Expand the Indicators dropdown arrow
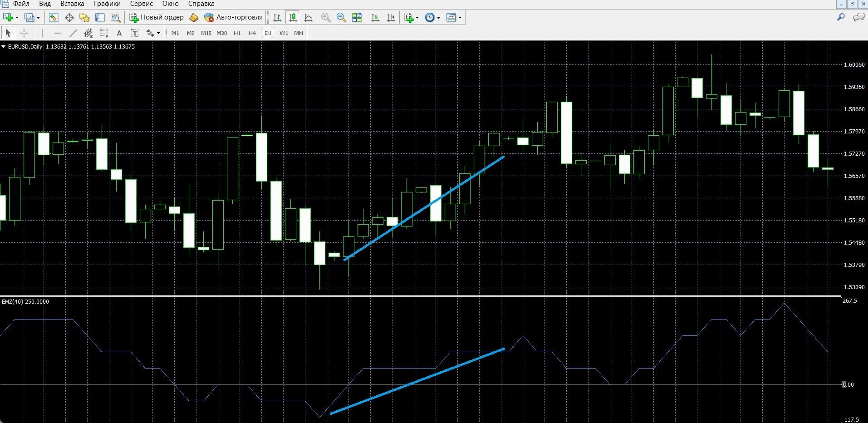 point(417,18)
